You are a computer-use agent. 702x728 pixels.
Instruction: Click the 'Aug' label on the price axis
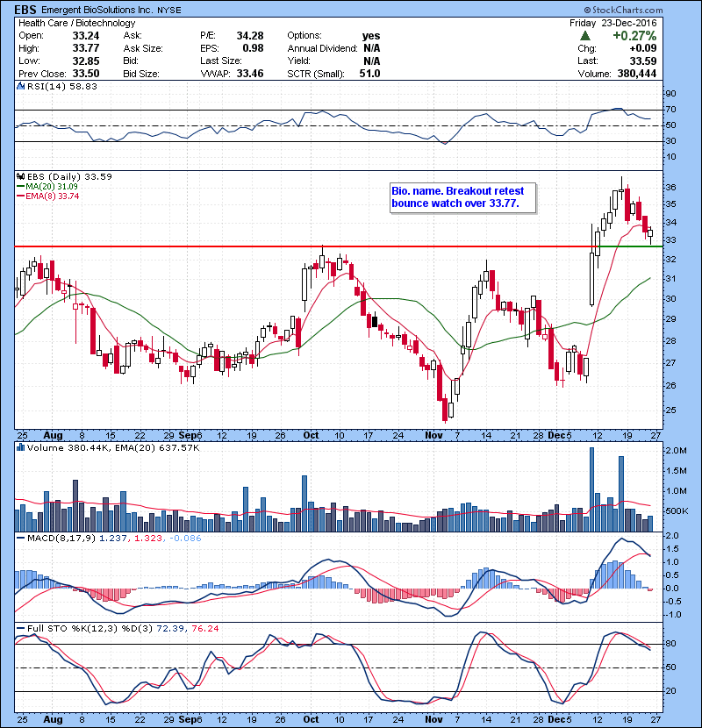(53, 435)
